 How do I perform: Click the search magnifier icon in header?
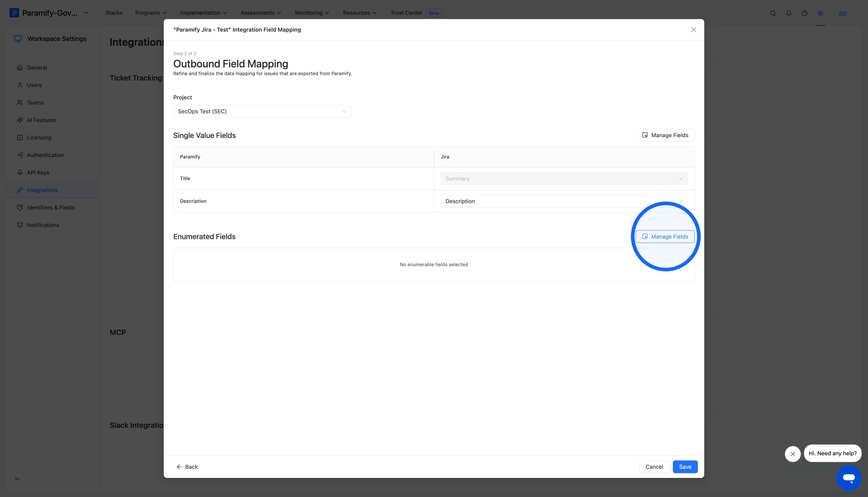773,13
